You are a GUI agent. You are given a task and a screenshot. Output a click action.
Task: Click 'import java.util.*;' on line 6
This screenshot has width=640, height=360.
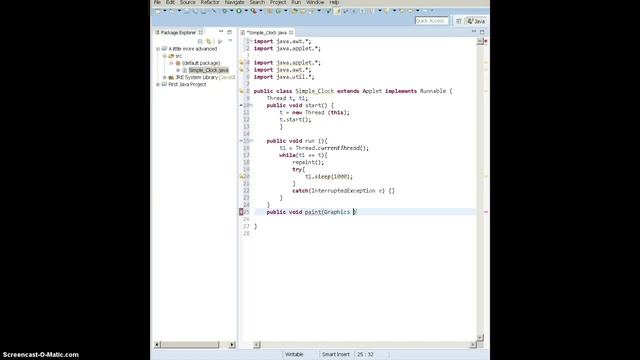pyautogui.click(x=284, y=77)
